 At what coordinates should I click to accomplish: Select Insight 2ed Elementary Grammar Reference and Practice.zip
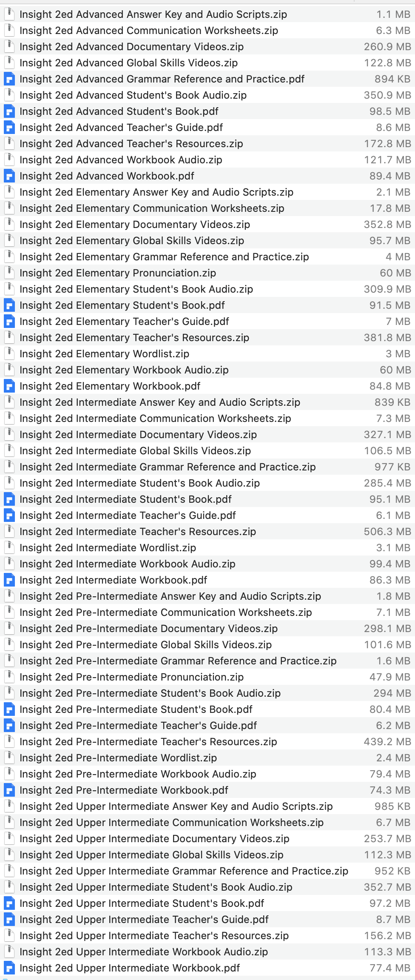(207, 256)
